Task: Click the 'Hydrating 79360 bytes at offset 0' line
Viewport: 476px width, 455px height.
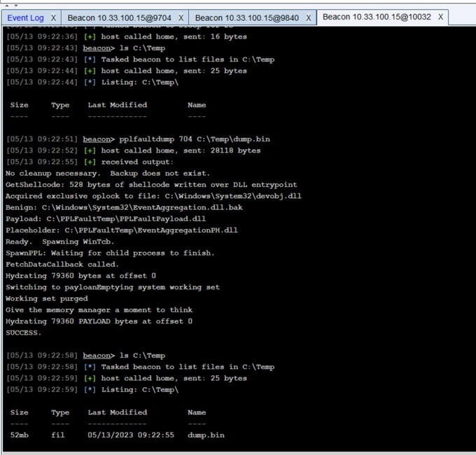Action: [x=80, y=276]
